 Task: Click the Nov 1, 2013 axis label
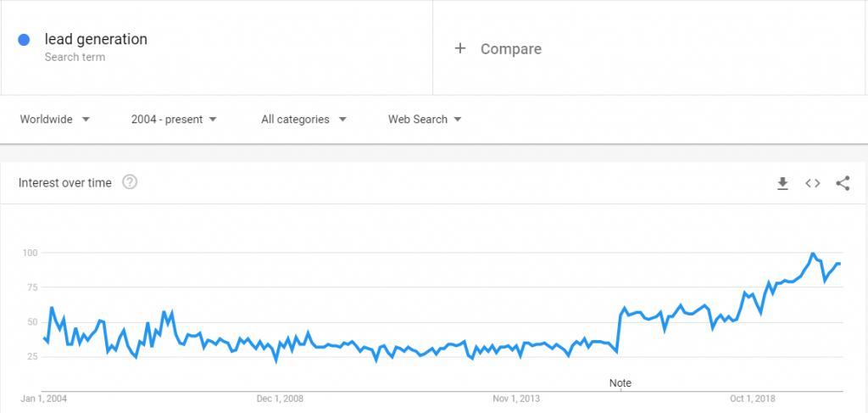click(516, 399)
